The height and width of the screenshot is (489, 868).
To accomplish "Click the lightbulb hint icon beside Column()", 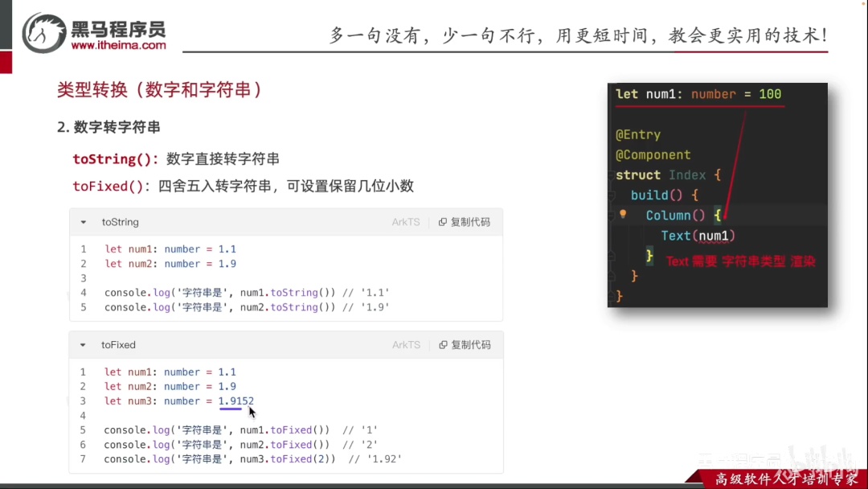I will 623,214.
